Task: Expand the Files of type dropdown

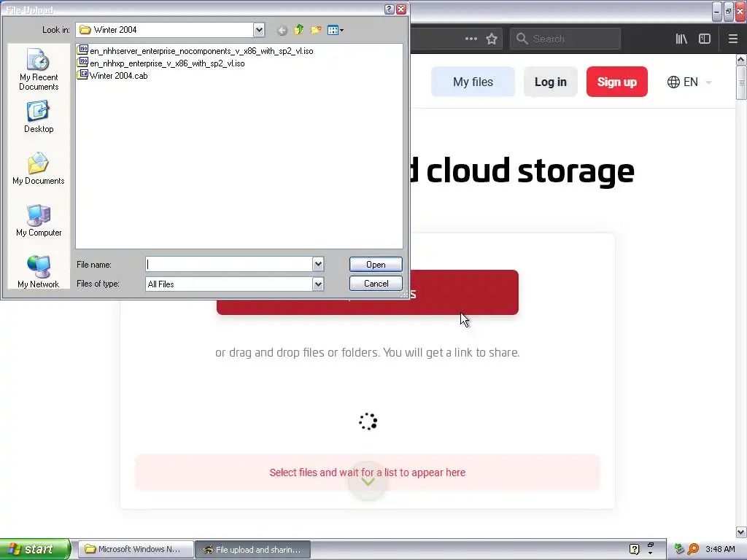Action: 318,284
